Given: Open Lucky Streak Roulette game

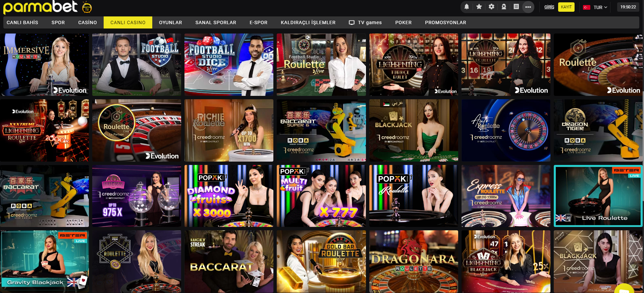Looking at the screenshot, I should (137, 261).
